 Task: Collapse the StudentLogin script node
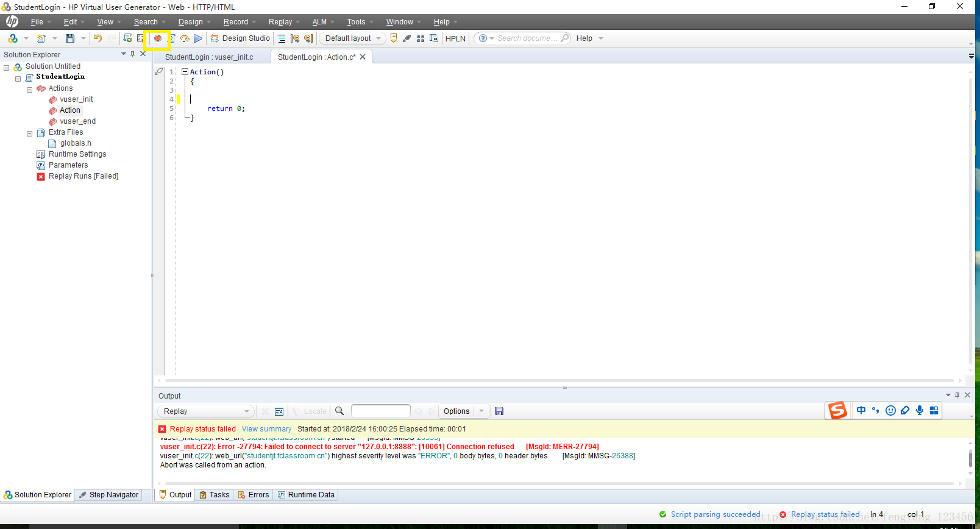18,78
